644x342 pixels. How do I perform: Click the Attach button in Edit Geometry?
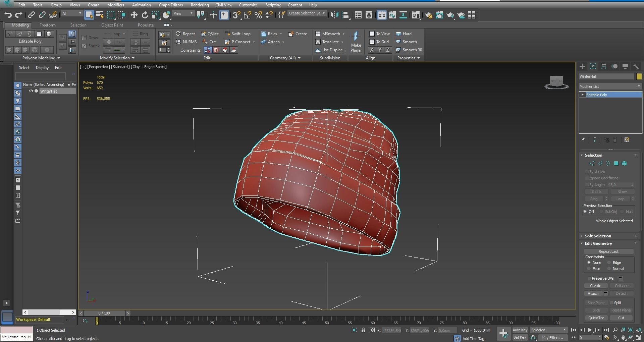click(x=593, y=293)
